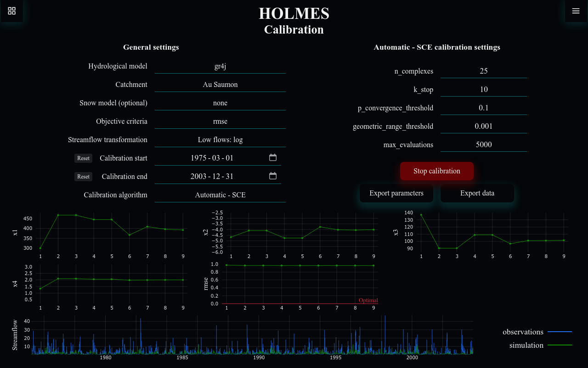Open the Streamflow transformation dropdown
The width and height of the screenshot is (588, 368).
[x=220, y=139]
